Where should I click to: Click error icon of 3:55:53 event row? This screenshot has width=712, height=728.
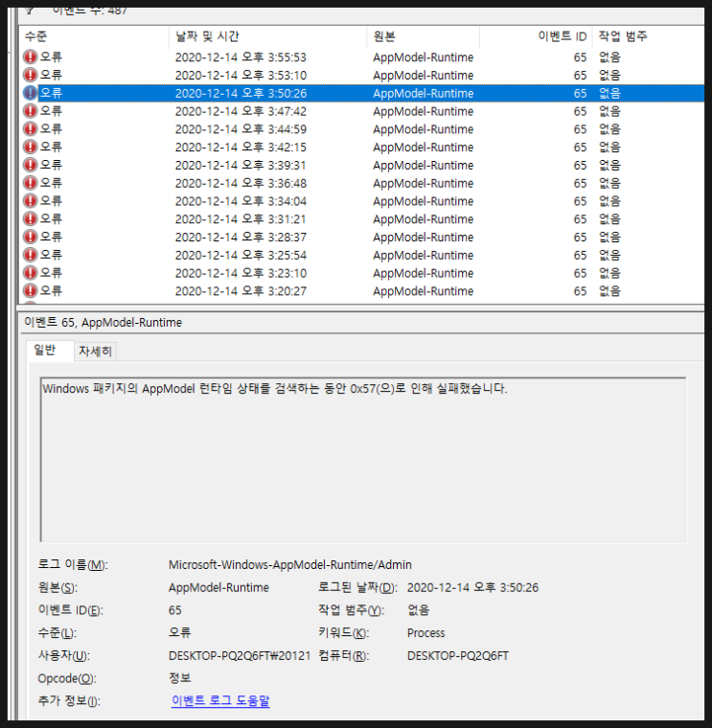31,57
